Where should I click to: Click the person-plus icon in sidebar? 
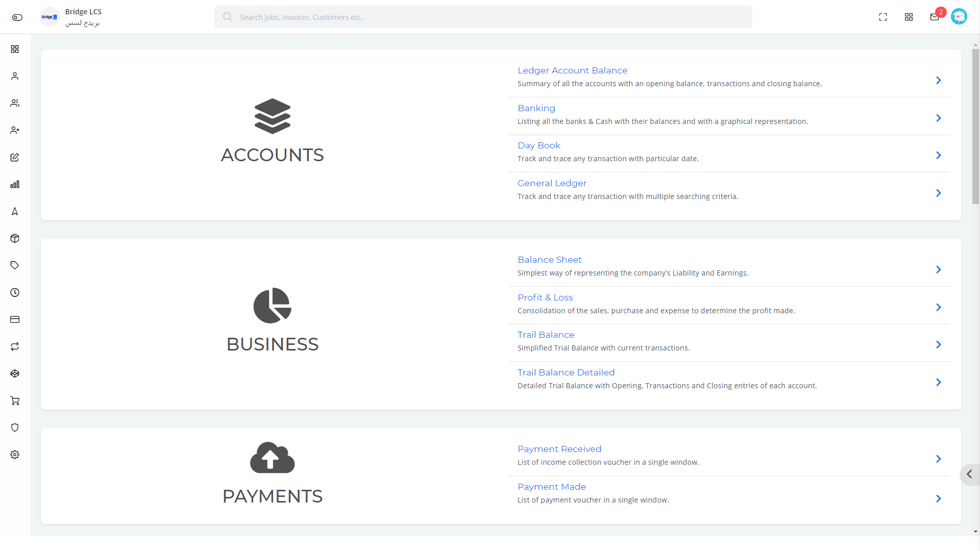pos(15,130)
